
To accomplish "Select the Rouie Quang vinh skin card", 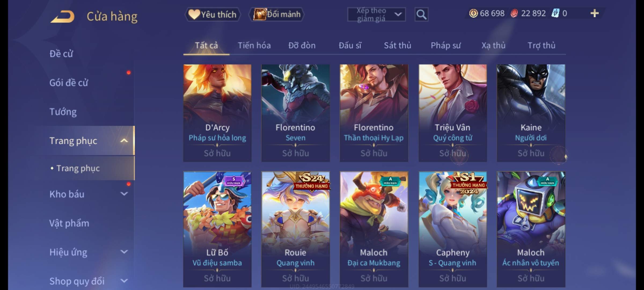I will [295, 229].
